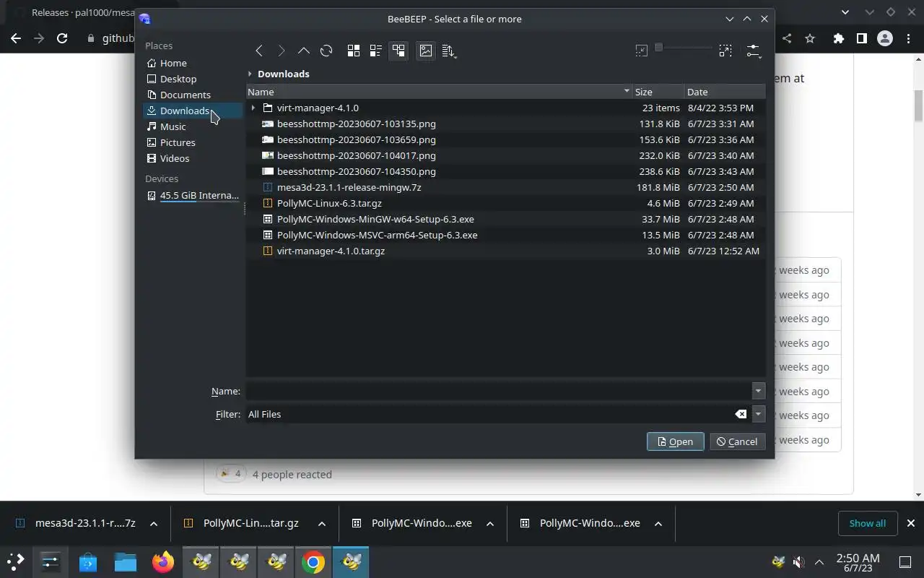Go forward in the file dialog toolbar
The image size is (924, 578).
282,51
